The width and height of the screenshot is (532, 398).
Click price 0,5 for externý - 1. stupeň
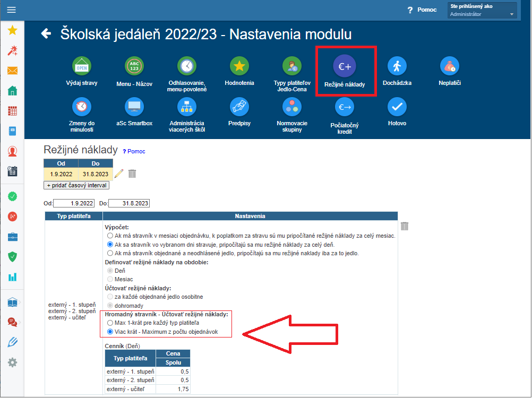click(x=173, y=371)
